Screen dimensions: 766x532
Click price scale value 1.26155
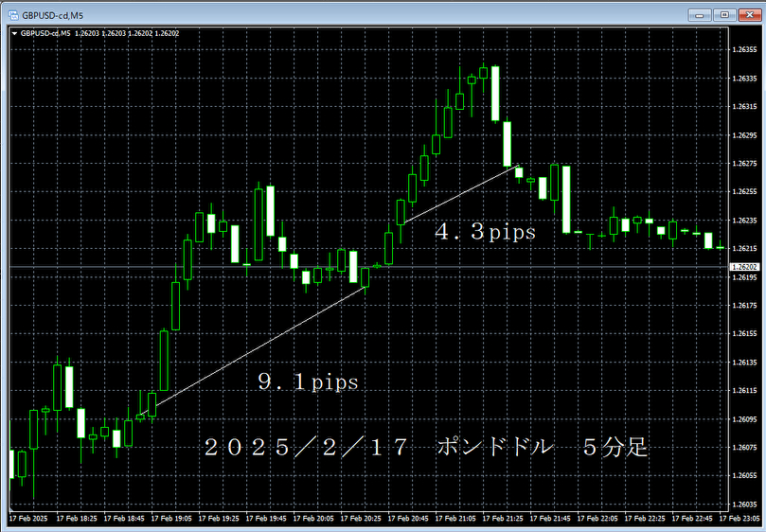pyautogui.click(x=744, y=333)
